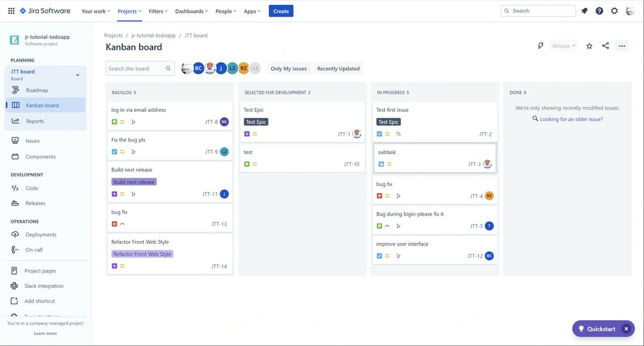Viewport: 644px width, 346px height.
Task: Filter board by BC avatar
Action: (x=199, y=68)
